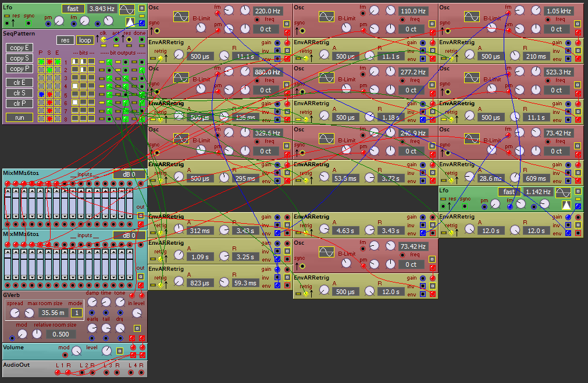Open the dB 0 selector on the upper MixMM16to1
The image size is (588, 383).
(129, 174)
